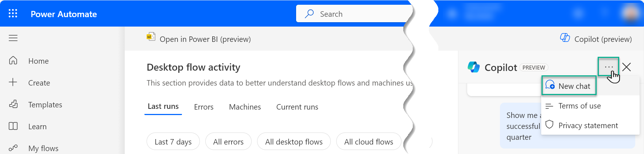
Task: Open the app launcher grid icon
Action: (x=13, y=14)
